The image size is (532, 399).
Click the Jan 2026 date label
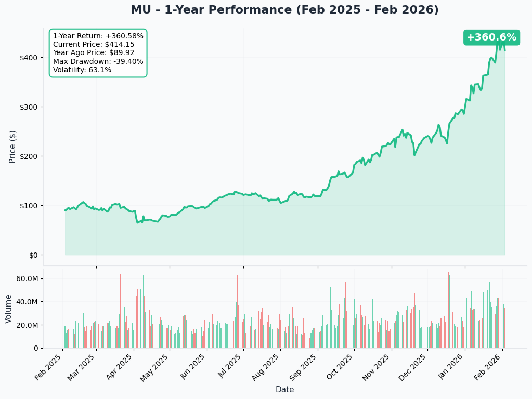click(x=452, y=367)
